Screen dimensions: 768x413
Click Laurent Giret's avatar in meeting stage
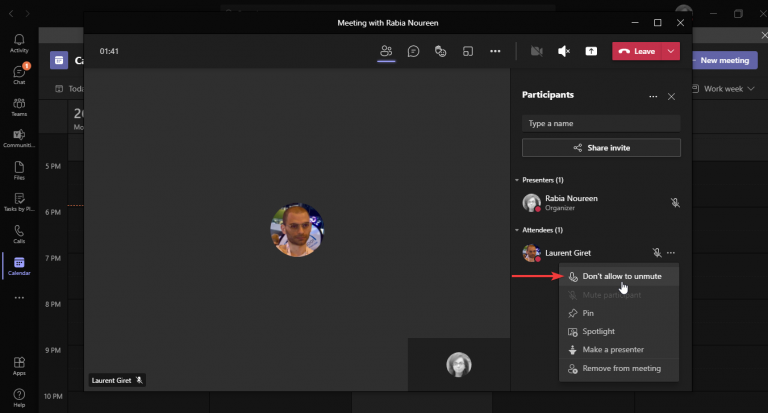[x=297, y=230]
